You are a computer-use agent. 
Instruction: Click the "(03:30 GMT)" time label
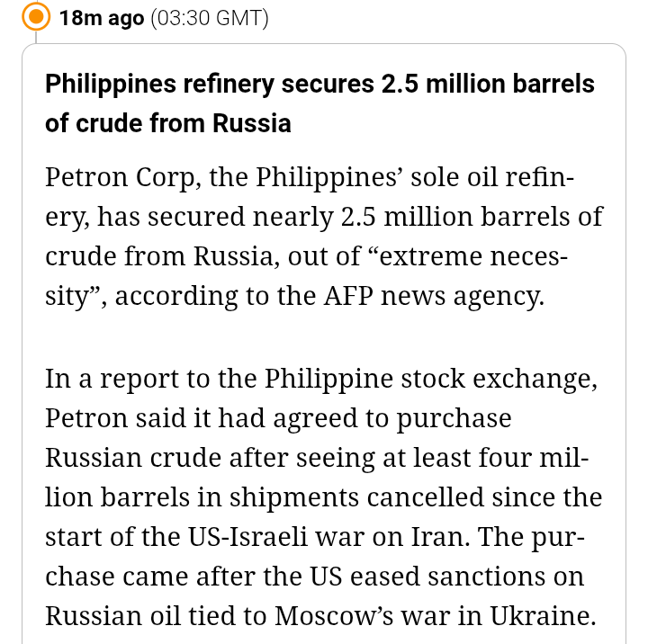tap(209, 18)
